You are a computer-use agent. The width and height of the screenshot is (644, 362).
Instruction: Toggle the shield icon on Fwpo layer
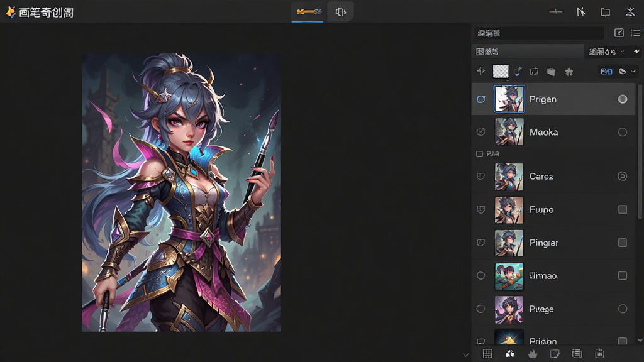480,209
